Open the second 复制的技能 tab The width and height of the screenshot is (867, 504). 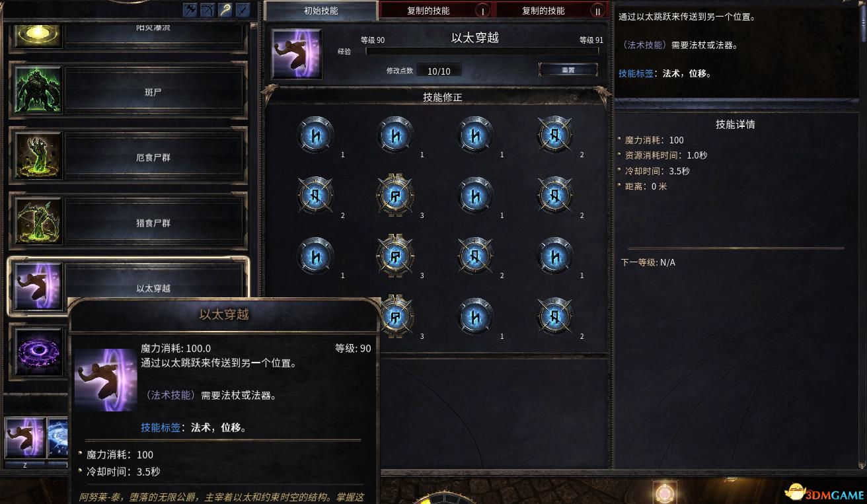click(x=551, y=11)
